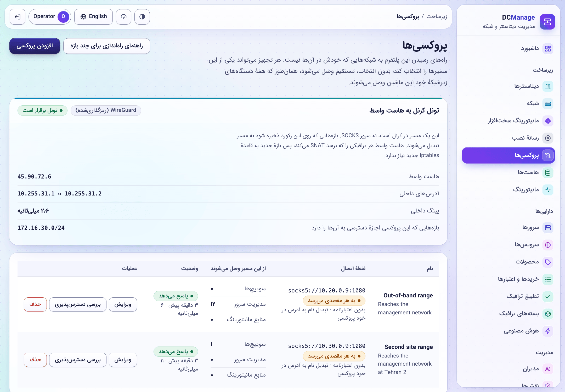Switch language to English
Viewport: 565px width, 392px height.
coord(93,17)
